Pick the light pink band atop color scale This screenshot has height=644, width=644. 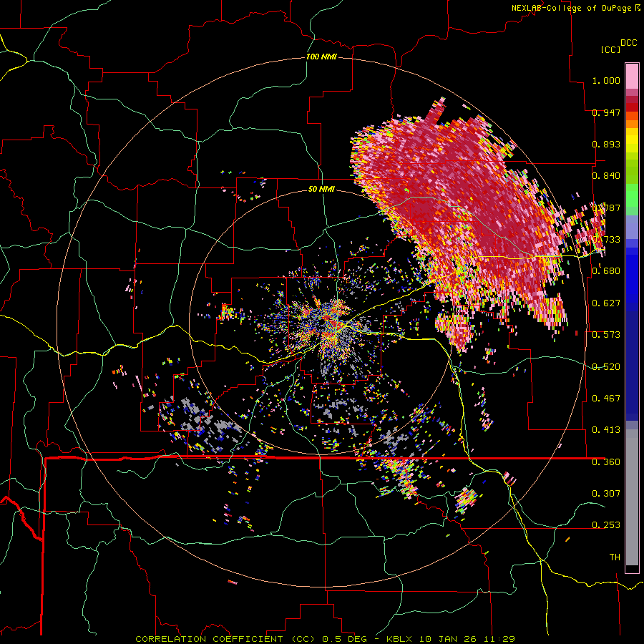pyautogui.click(x=632, y=77)
